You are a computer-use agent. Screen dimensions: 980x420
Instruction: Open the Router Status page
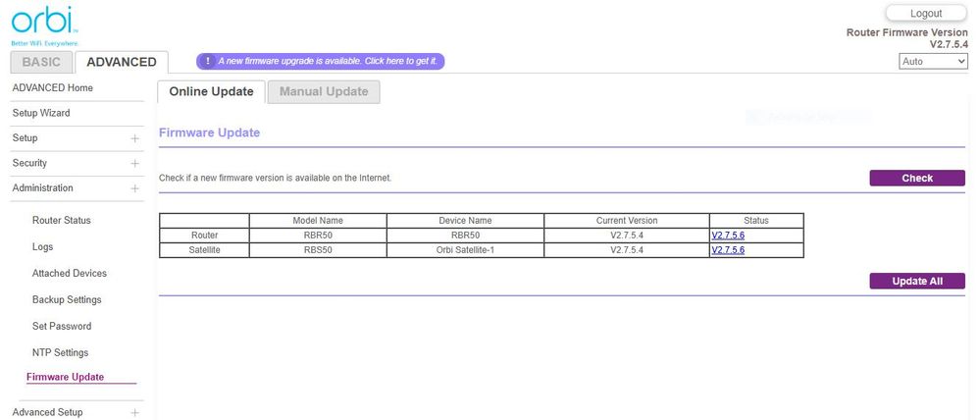[61, 221]
